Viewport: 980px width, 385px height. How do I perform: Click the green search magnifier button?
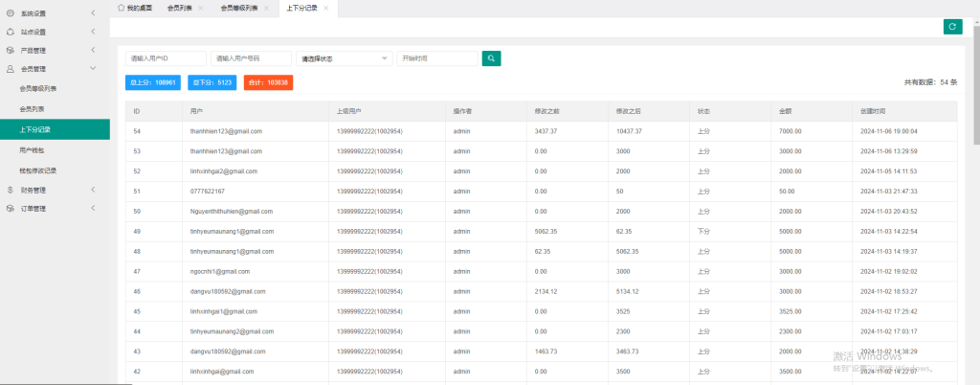tap(491, 58)
